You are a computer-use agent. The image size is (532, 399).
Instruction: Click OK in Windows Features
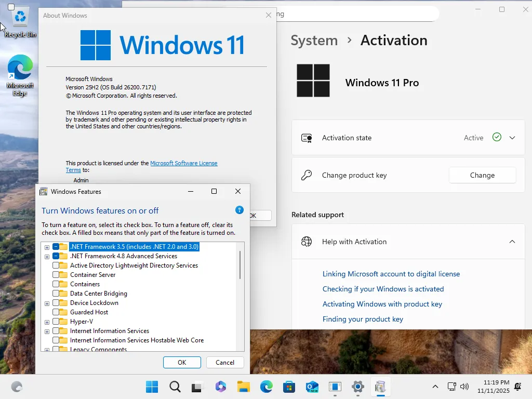click(182, 362)
